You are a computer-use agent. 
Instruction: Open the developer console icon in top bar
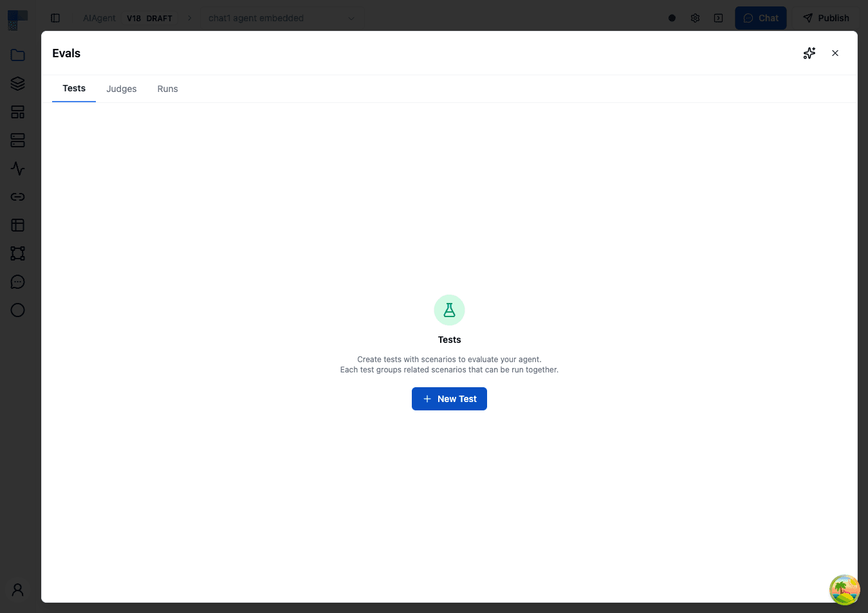(718, 18)
